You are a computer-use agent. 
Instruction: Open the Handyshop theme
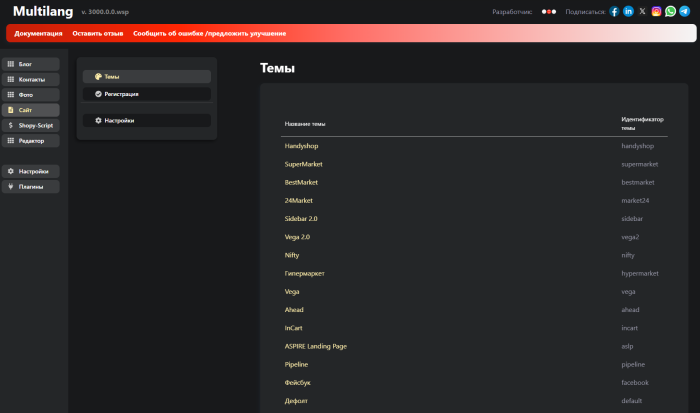coord(301,146)
